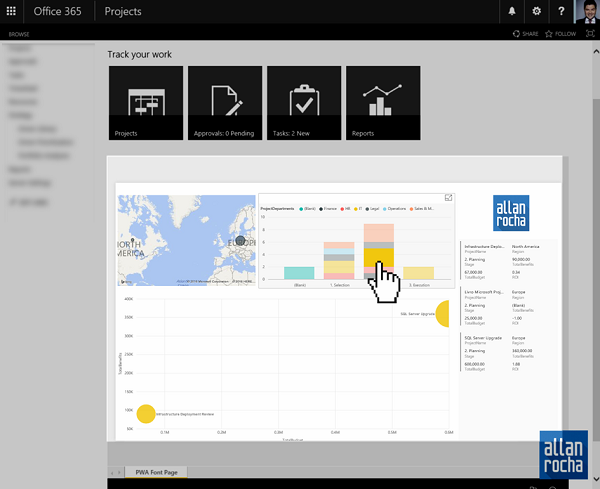
Task: Open the Approvals: 0 Pending tile
Action: 224,103
